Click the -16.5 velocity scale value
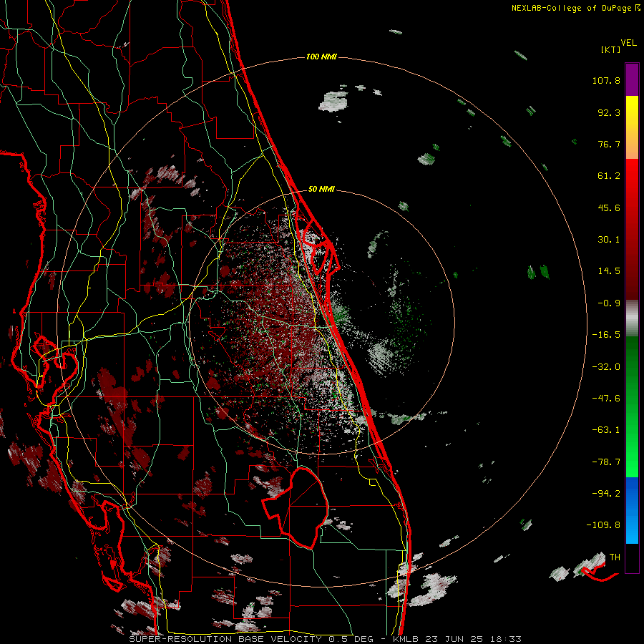Viewport: 644px width, 644px height. pyautogui.click(x=606, y=335)
